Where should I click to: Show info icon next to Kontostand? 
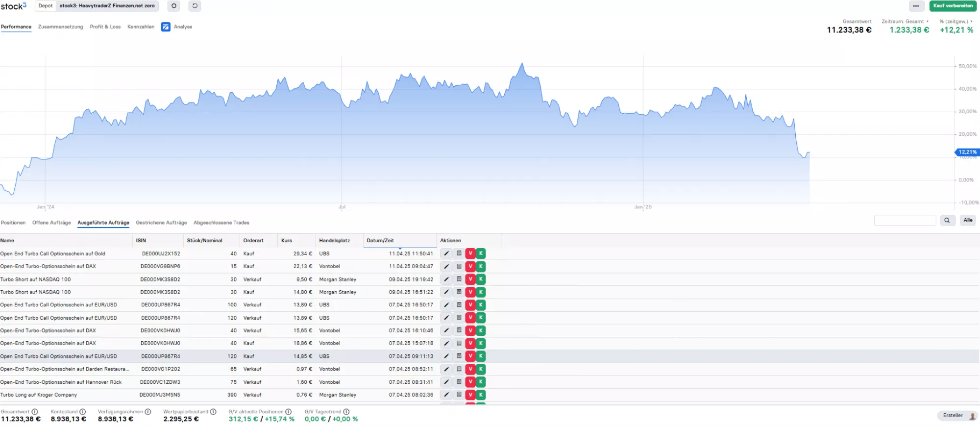[x=83, y=412]
